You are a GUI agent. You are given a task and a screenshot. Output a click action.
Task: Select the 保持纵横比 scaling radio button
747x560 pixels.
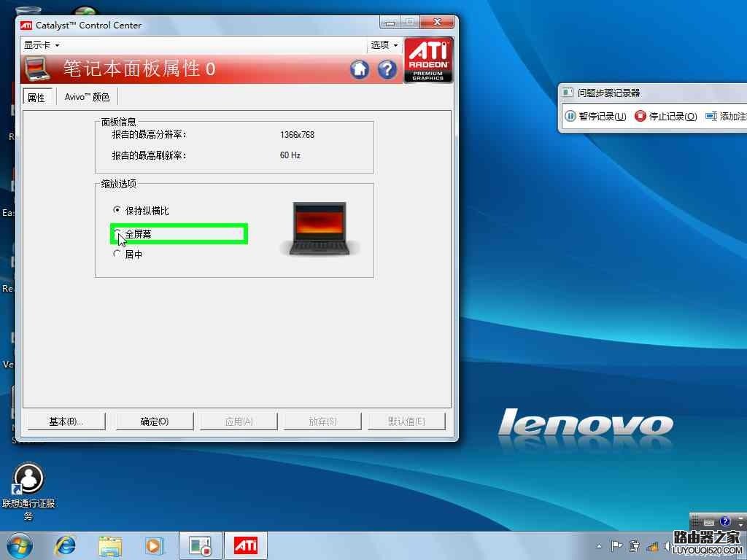[117, 210]
